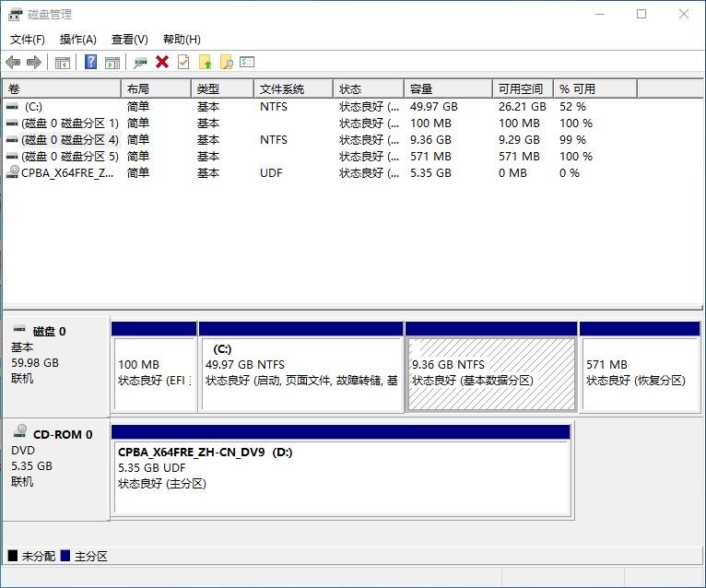The height and width of the screenshot is (588, 706).
Task: Click the folder icon with the magnifier
Action: click(226, 62)
